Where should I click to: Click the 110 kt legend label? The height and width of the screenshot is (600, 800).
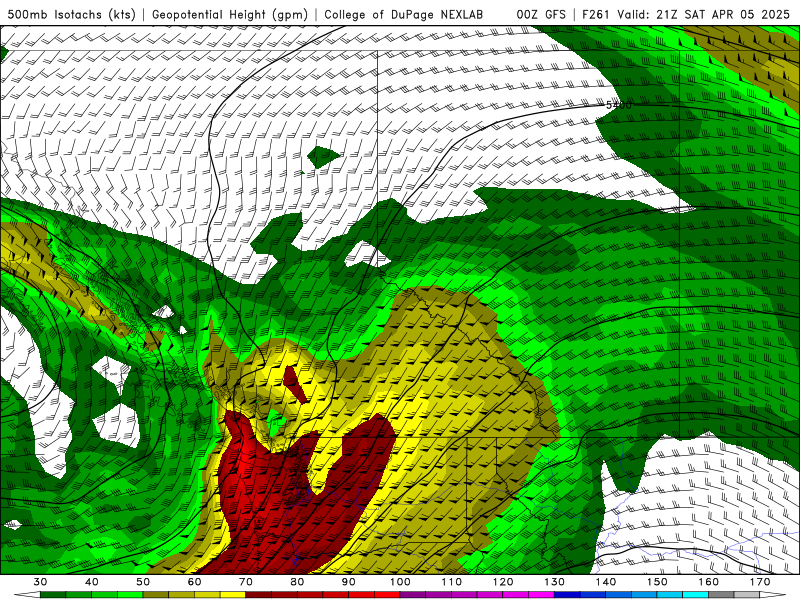click(452, 582)
